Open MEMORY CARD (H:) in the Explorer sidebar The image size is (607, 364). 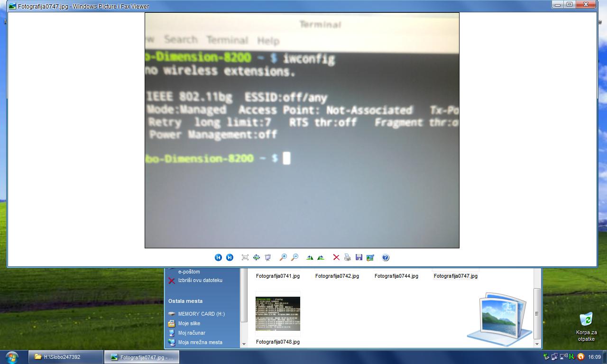202,314
